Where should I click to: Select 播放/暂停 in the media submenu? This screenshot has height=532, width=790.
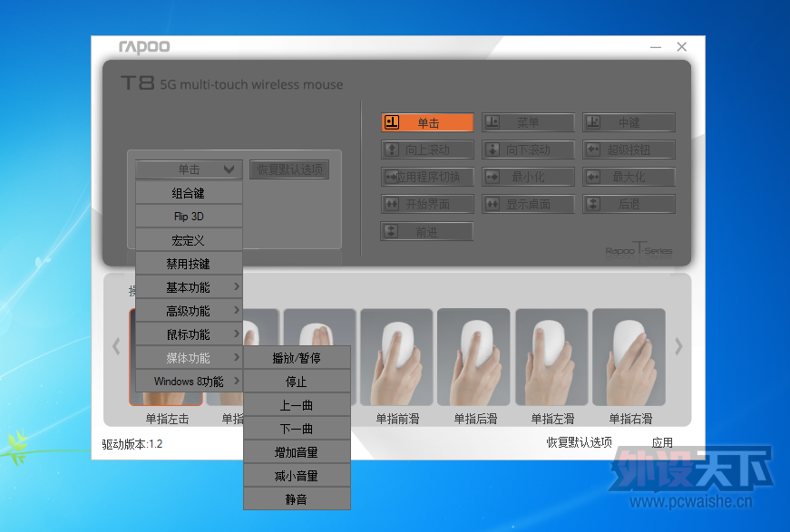coord(297,358)
